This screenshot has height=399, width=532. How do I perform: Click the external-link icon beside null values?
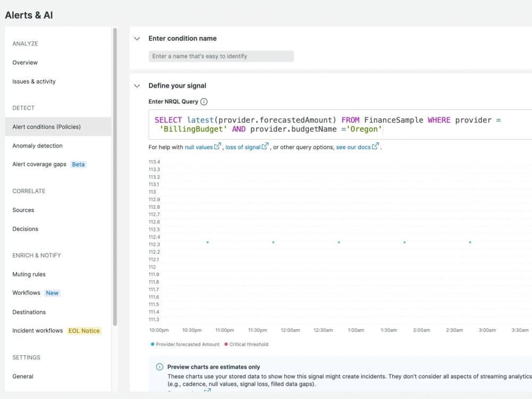218,146
